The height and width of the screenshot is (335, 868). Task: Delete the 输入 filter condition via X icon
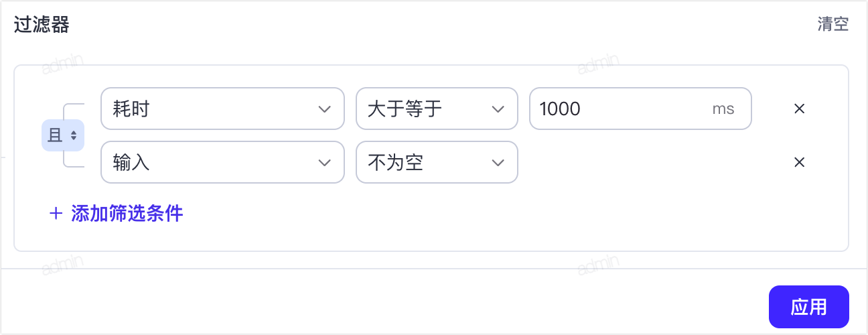[799, 162]
